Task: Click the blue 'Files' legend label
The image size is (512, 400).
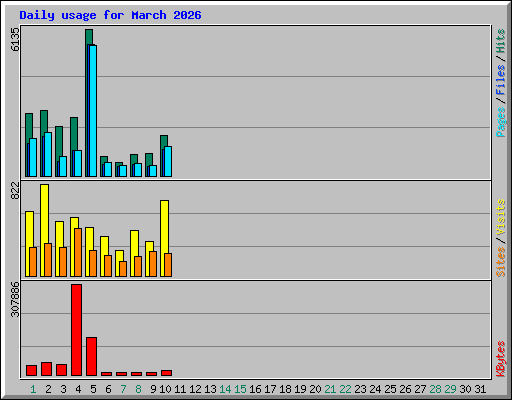Action: pyautogui.click(x=500, y=80)
